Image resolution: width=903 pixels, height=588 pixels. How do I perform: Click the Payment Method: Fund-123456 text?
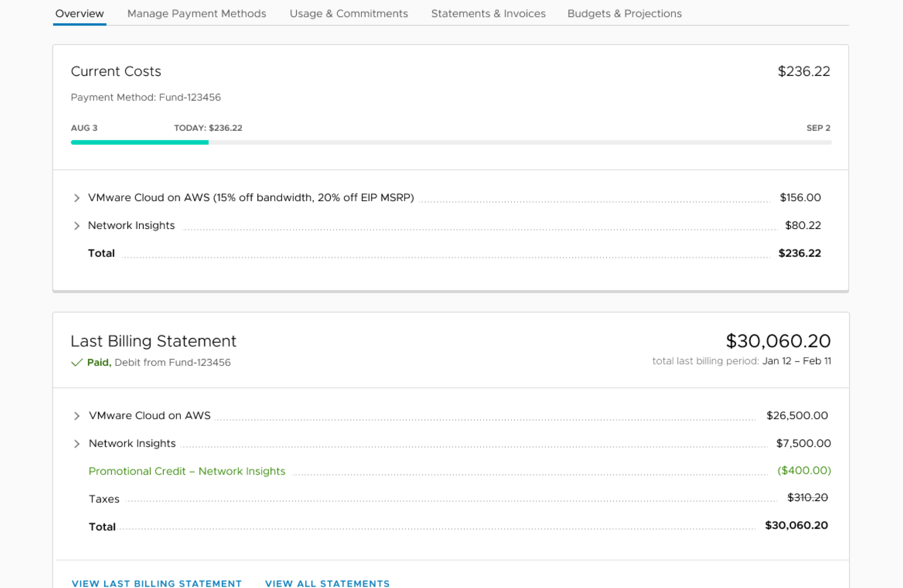[146, 98]
